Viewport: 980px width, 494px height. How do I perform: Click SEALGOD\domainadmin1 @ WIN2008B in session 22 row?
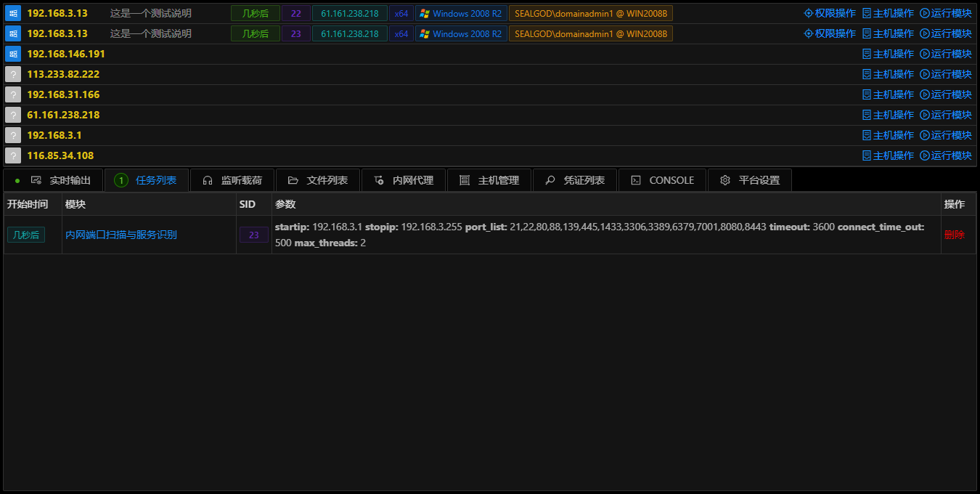click(x=591, y=13)
